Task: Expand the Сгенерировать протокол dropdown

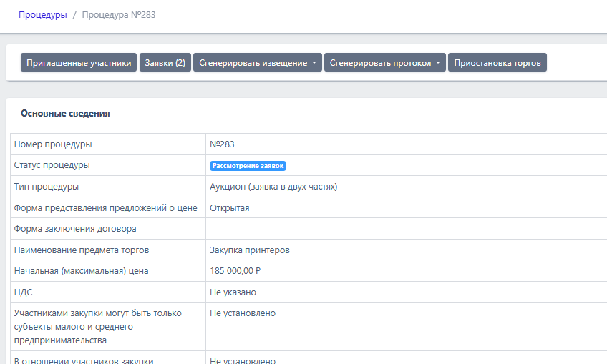Action: click(x=384, y=63)
